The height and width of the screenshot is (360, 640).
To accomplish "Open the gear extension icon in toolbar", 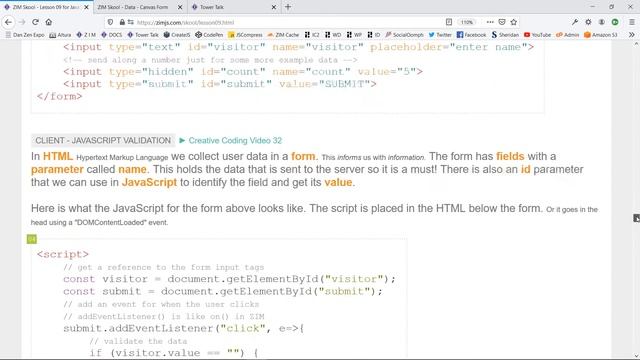I will (588, 22).
